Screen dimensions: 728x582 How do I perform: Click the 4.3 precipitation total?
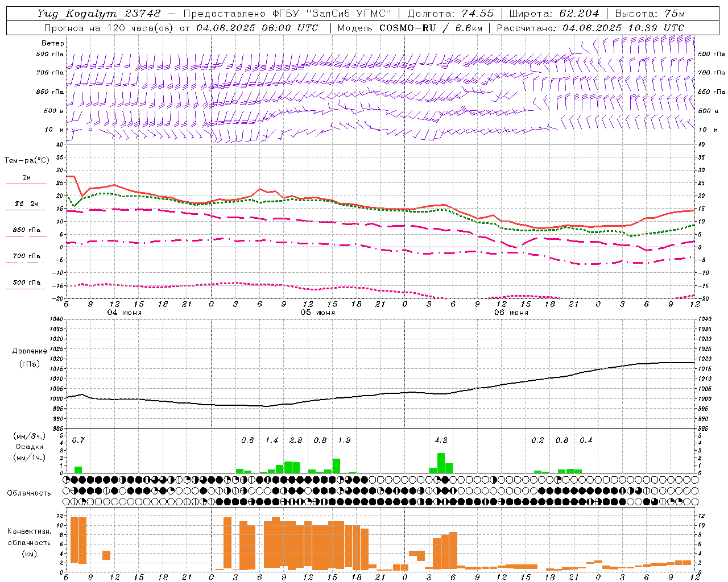(x=441, y=440)
